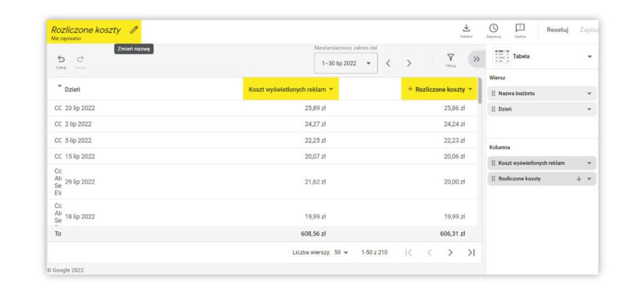Download the report using Pobierz icon
Viewport: 644px width, 290px height.
click(x=466, y=29)
